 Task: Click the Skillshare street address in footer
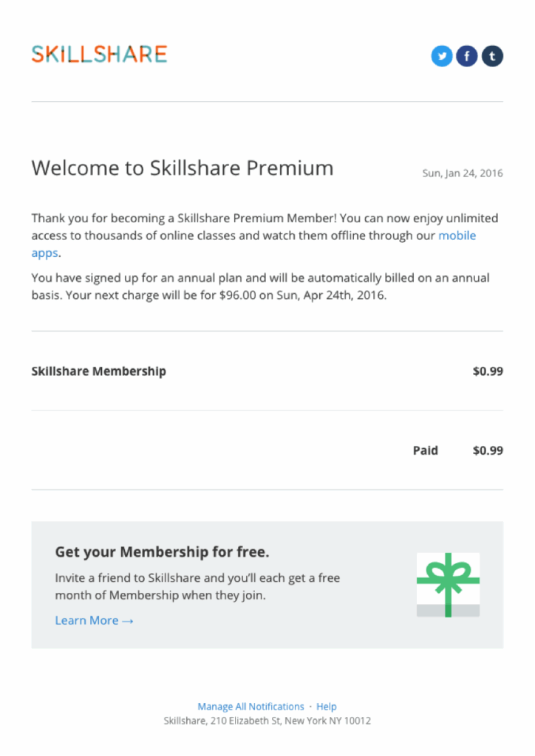click(x=267, y=721)
